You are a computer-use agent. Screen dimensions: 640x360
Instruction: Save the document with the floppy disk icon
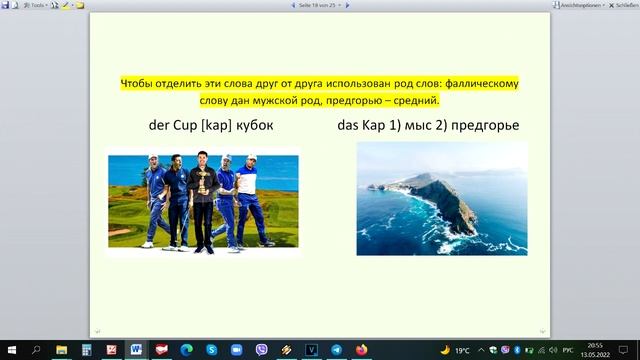(5, 5)
